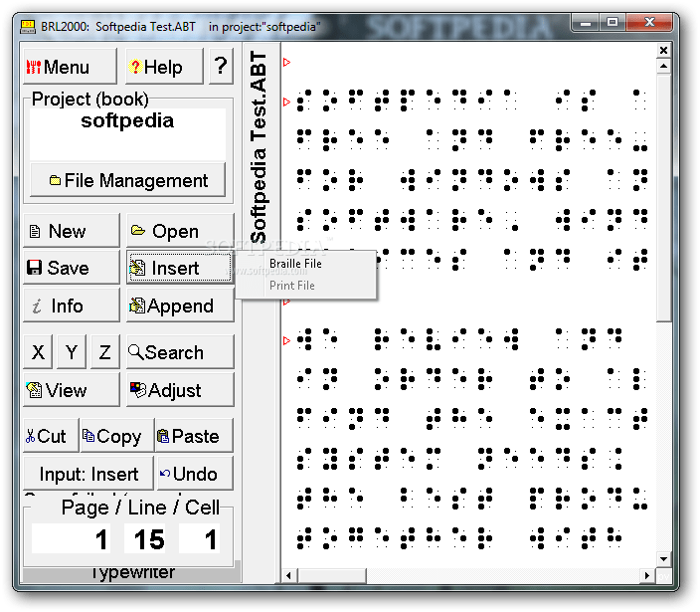Maximize the BRL2000 window
The height and width of the screenshot is (612, 700).
pyautogui.click(x=612, y=22)
